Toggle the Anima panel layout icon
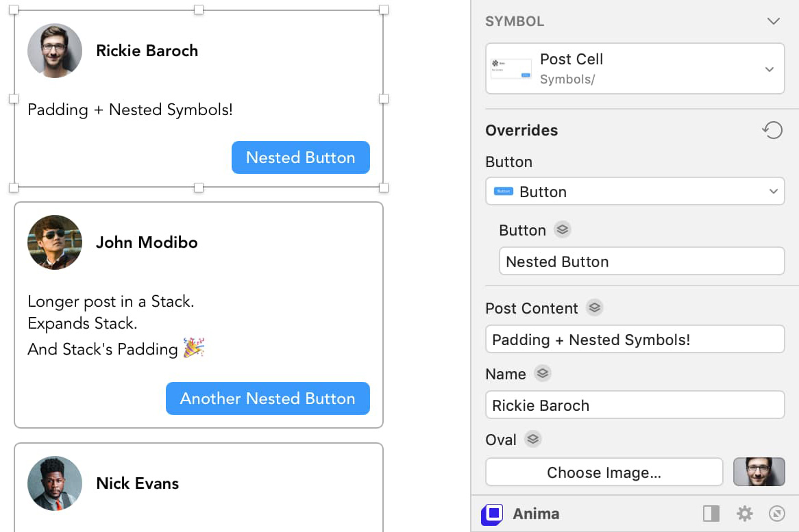 coord(711,514)
